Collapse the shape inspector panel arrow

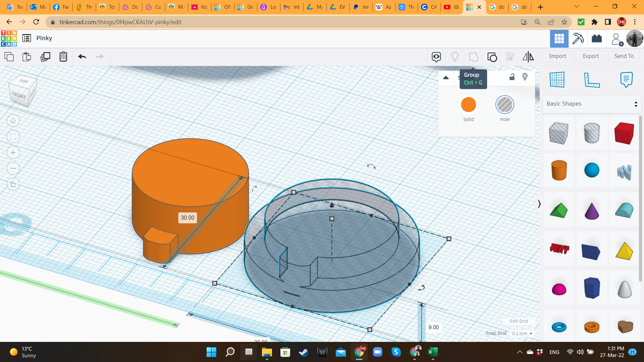[446, 78]
